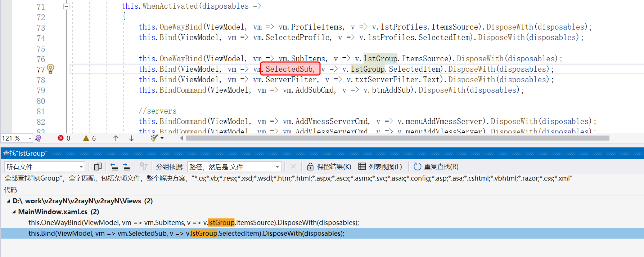Image resolution: width=644 pixels, height=257 pixels.
Task: Toggle List View (列表视图) for find results
Action: point(380,167)
